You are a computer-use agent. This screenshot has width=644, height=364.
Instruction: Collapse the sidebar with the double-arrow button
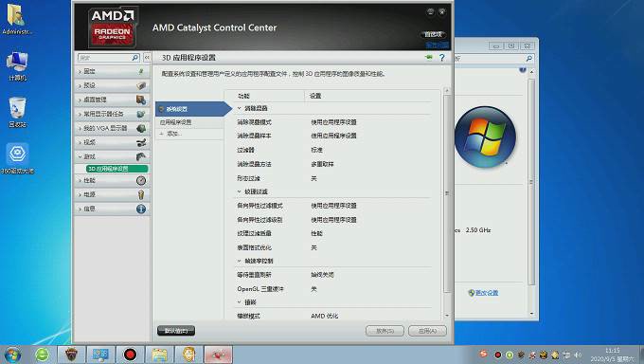[x=147, y=58]
